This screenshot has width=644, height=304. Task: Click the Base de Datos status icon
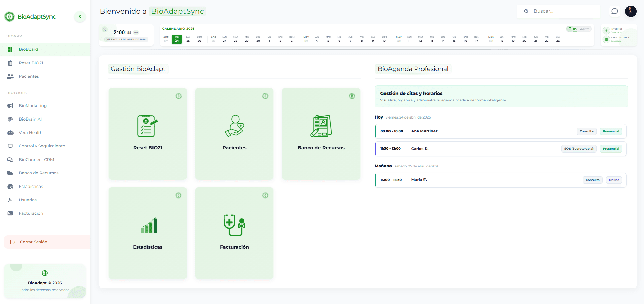coord(606,39)
